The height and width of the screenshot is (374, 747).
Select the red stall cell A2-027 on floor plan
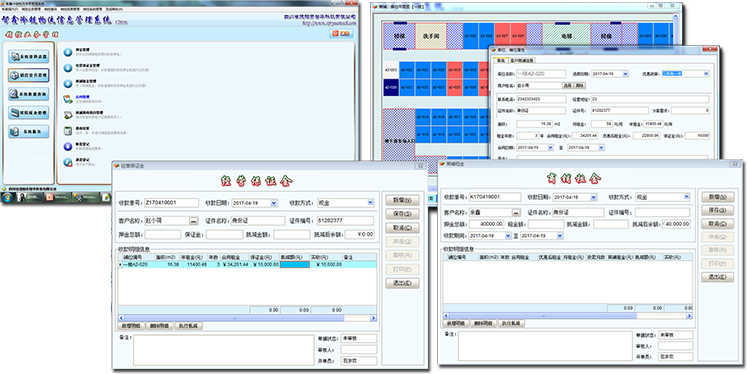click(x=502, y=36)
